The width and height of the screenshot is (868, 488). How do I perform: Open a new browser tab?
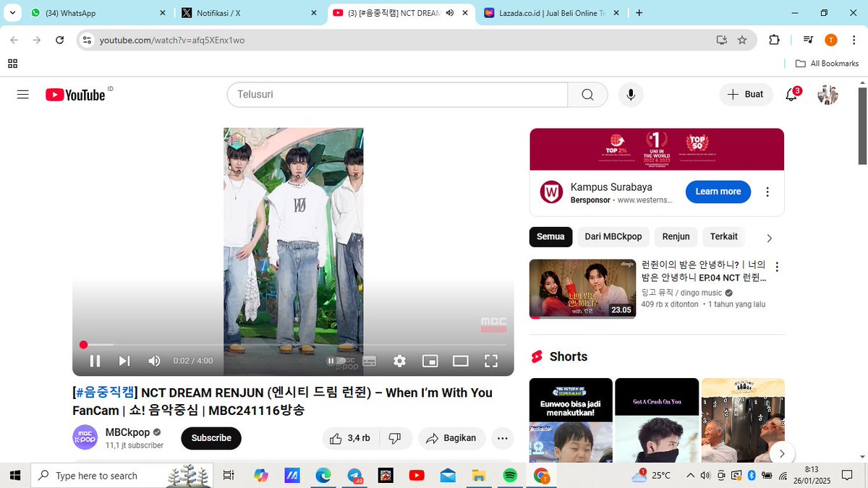(639, 13)
